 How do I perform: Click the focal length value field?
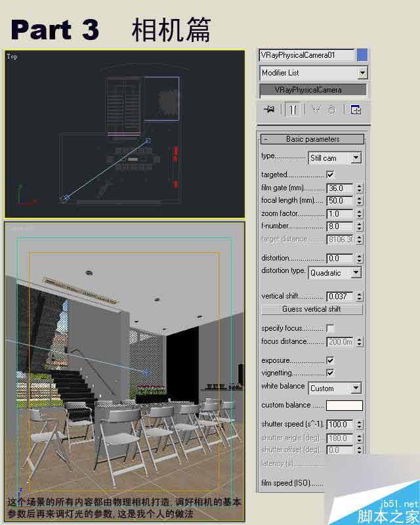tap(340, 201)
